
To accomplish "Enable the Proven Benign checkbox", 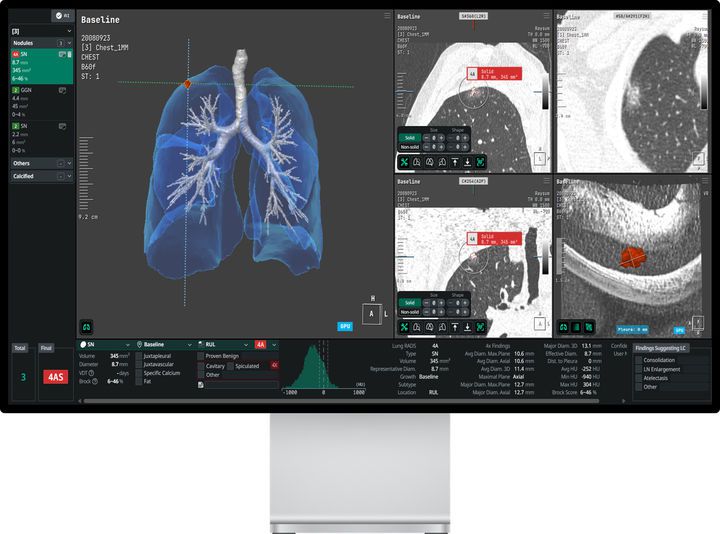I will 201,355.
